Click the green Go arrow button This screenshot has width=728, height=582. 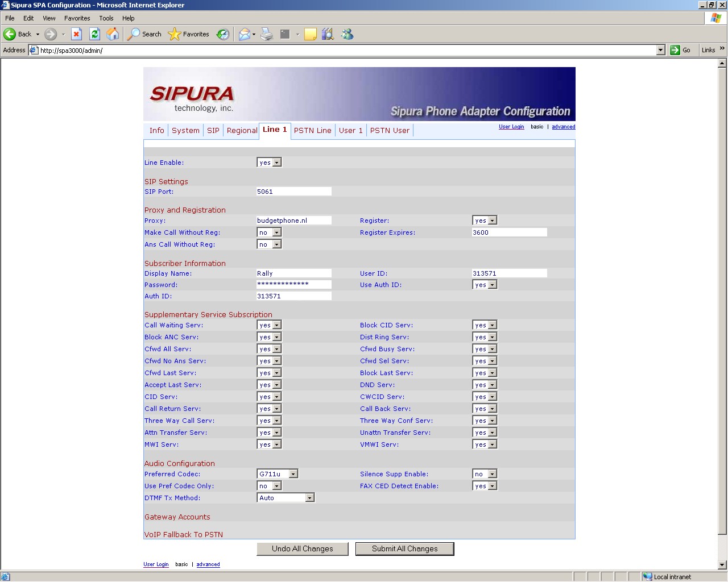click(x=680, y=50)
